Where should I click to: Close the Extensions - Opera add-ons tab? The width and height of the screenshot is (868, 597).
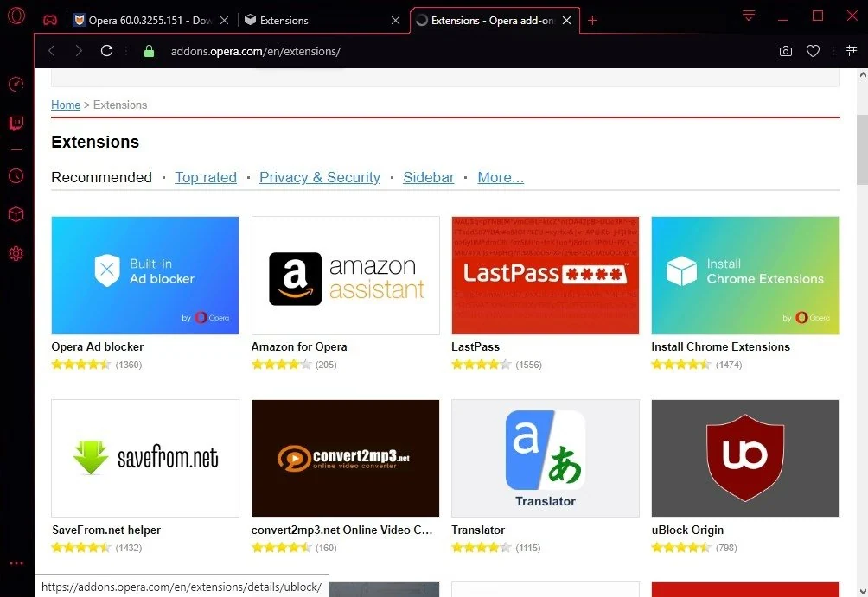pos(567,21)
